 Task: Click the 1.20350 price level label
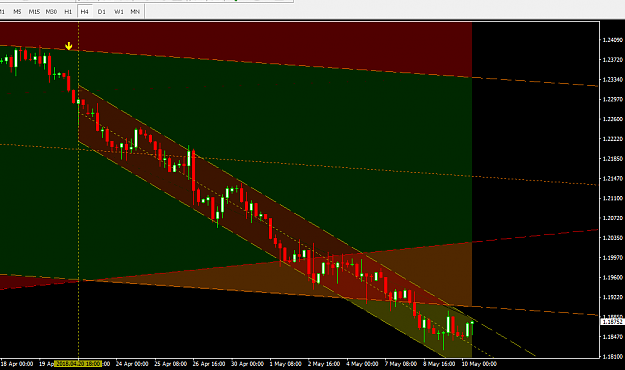pos(613,238)
